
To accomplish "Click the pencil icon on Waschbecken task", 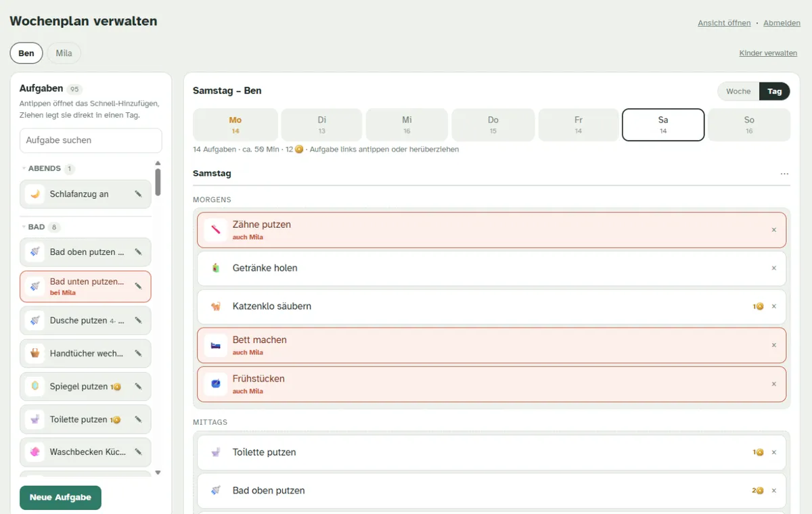I will (138, 452).
